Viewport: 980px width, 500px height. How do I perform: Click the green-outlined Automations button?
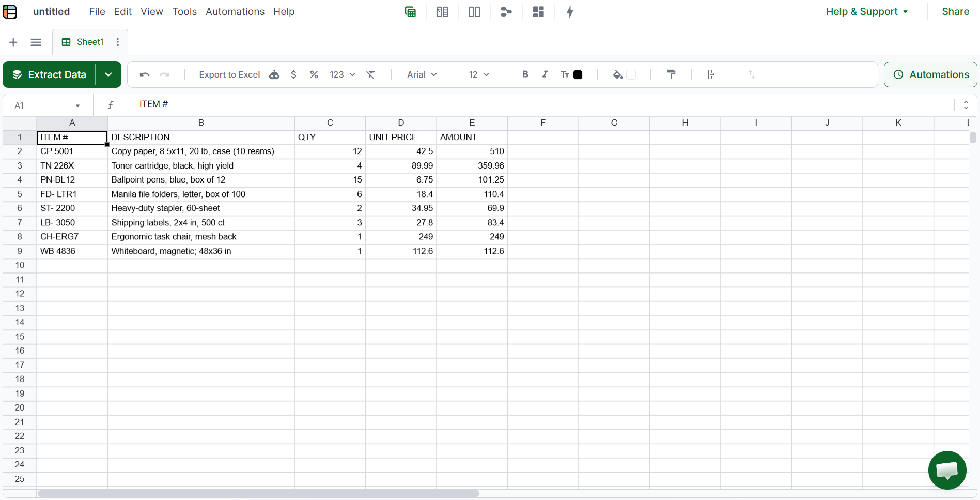[930, 74]
